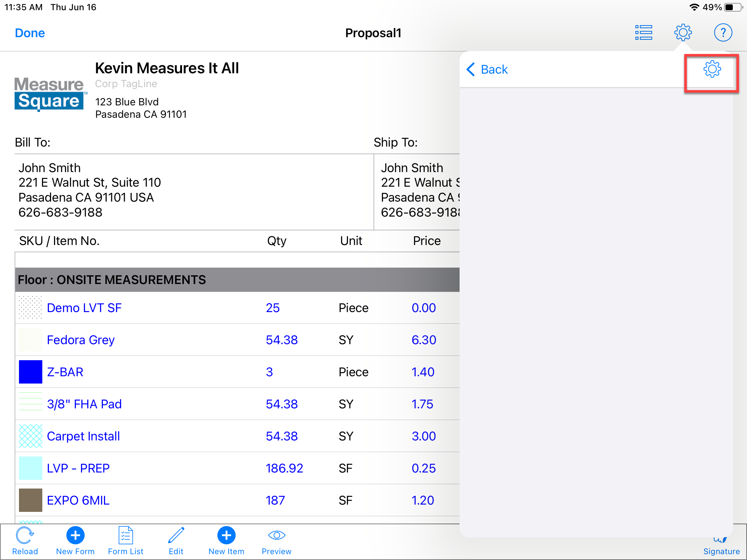
Task: Tap the settings gear in top bar
Action: pos(683,33)
